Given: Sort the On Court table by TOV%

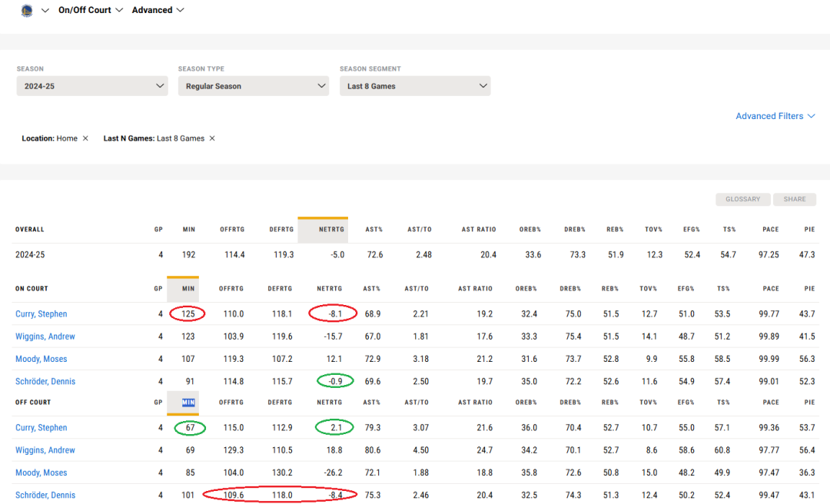Looking at the screenshot, I should tap(648, 289).
